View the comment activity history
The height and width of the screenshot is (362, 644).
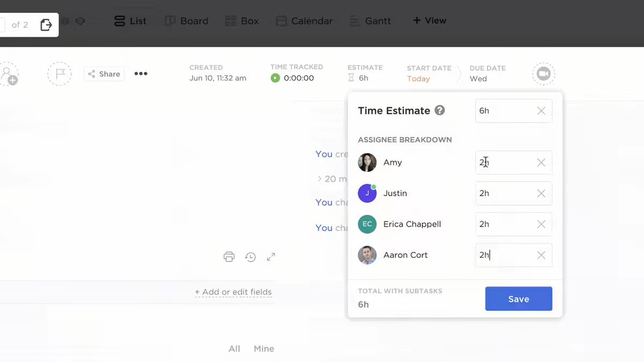tap(250, 257)
